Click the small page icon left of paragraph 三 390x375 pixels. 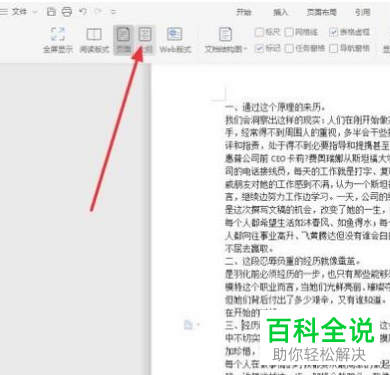click(x=188, y=324)
